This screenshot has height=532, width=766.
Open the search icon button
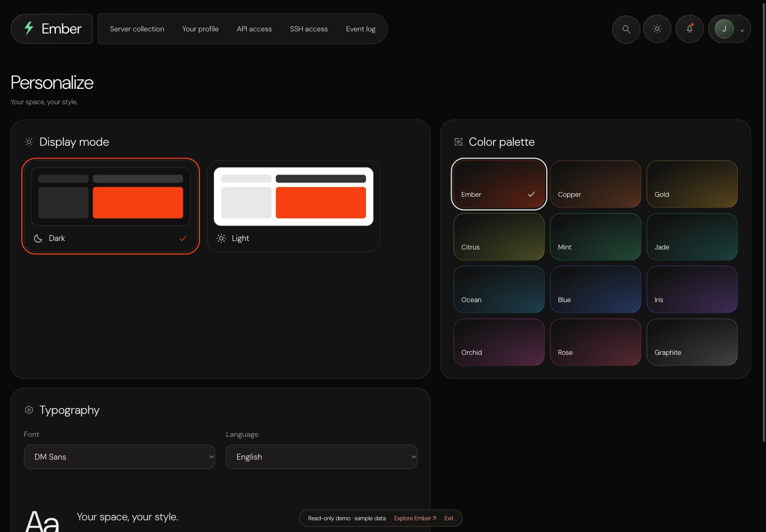click(x=626, y=29)
